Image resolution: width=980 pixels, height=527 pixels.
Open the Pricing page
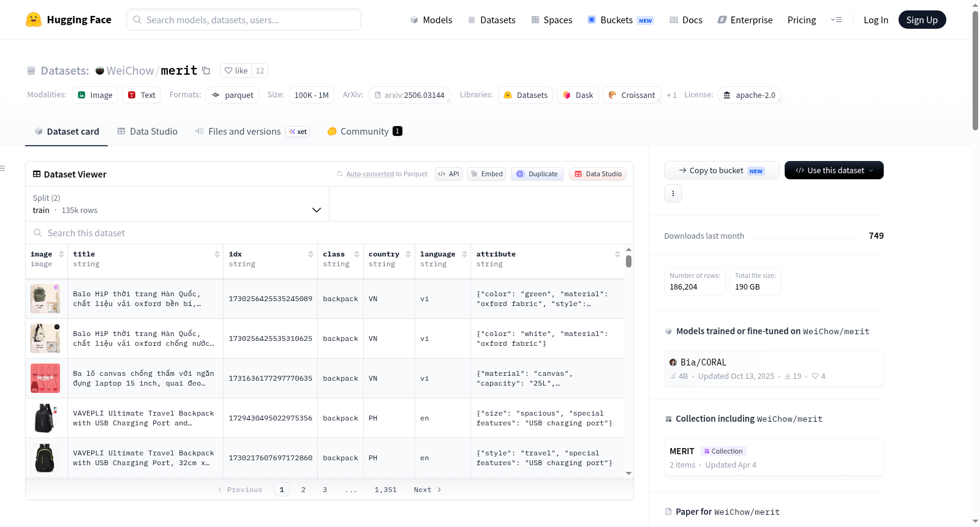coord(802,20)
